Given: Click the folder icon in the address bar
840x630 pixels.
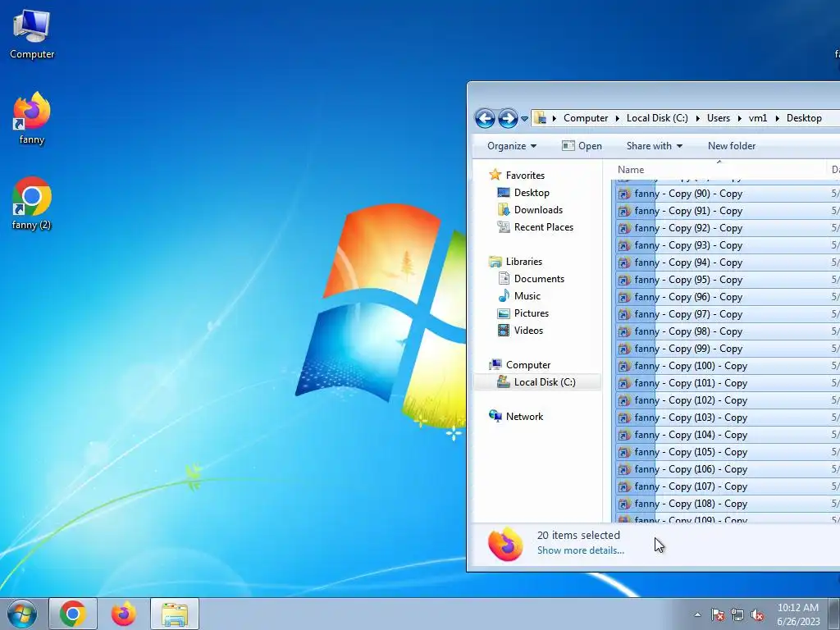Looking at the screenshot, I should click(x=541, y=118).
